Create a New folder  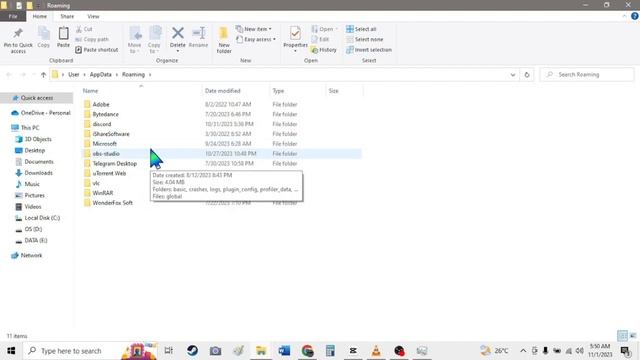coord(224,40)
